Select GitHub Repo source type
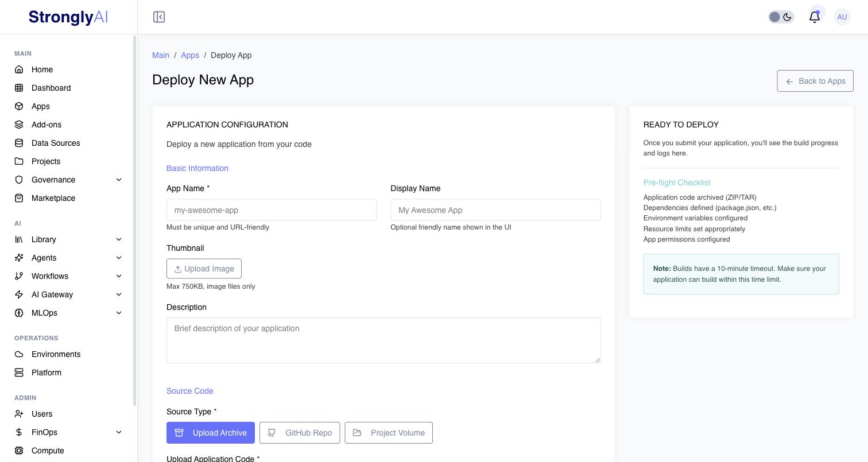868x462 pixels. pos(300,433)
